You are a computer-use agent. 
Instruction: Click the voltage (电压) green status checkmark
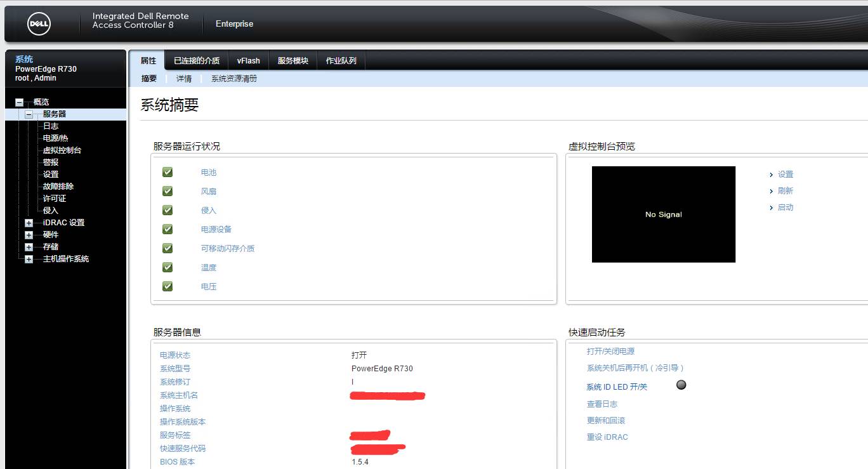pos(168,286)
